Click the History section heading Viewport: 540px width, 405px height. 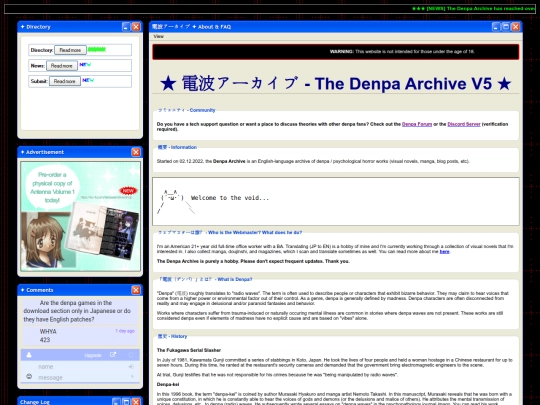172,336
